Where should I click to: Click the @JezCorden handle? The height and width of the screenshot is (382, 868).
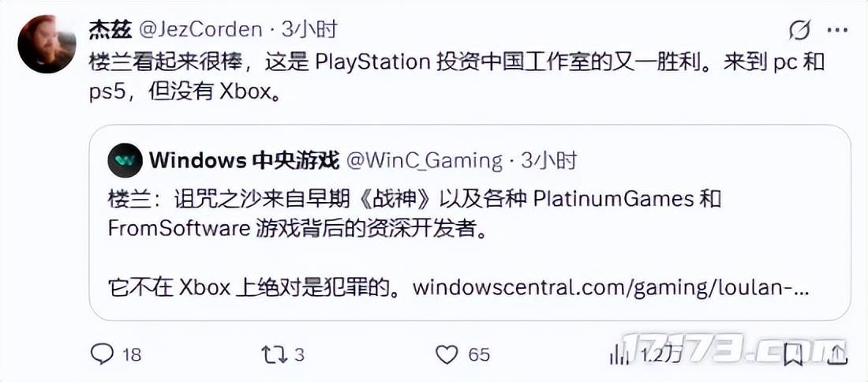(200, 30)
